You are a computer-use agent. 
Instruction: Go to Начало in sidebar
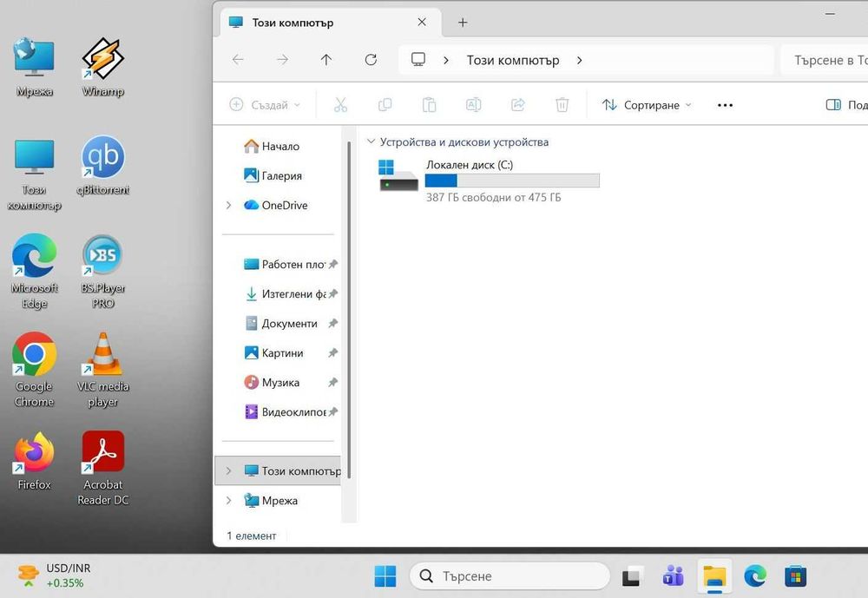click(x=272, y=146)
